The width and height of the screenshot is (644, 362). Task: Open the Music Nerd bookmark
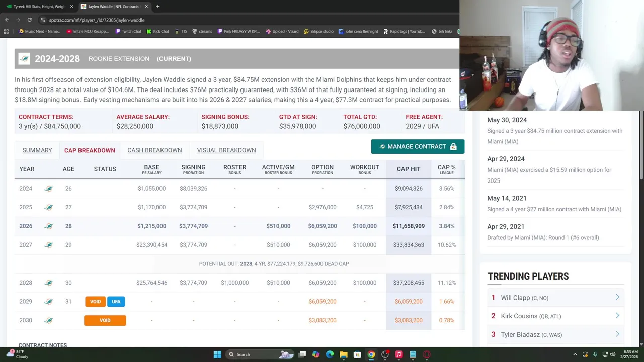coord(39,31)
